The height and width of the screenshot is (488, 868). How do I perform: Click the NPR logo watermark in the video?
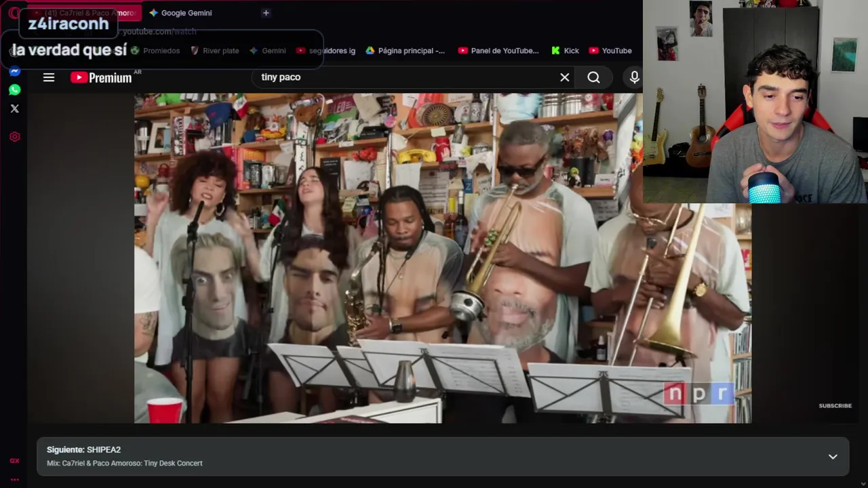(x=699, y=394)
